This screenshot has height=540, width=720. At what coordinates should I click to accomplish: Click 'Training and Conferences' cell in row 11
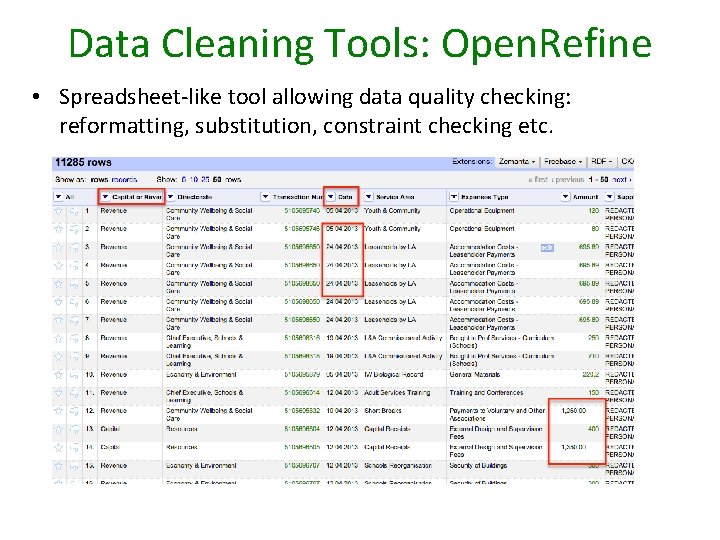point(486,393)
